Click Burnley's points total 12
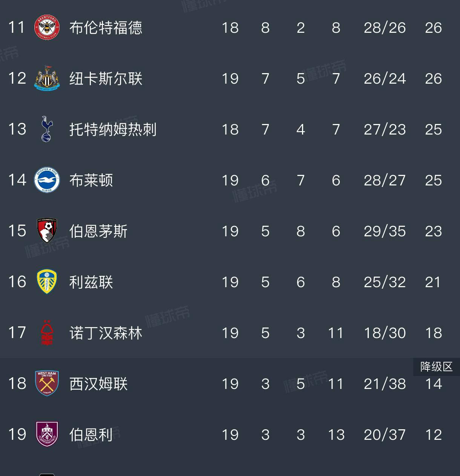 [434, 435]
